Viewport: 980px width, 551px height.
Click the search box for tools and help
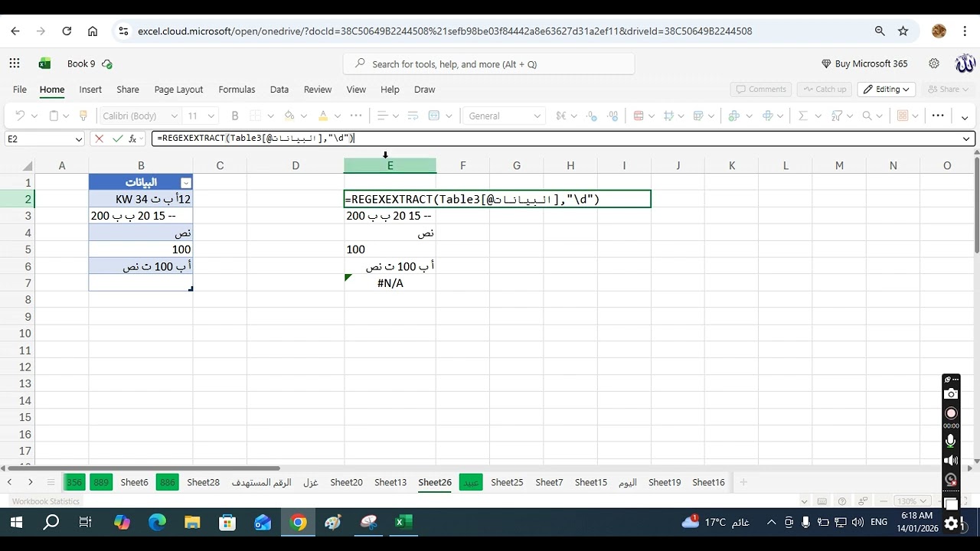(488, 64)
